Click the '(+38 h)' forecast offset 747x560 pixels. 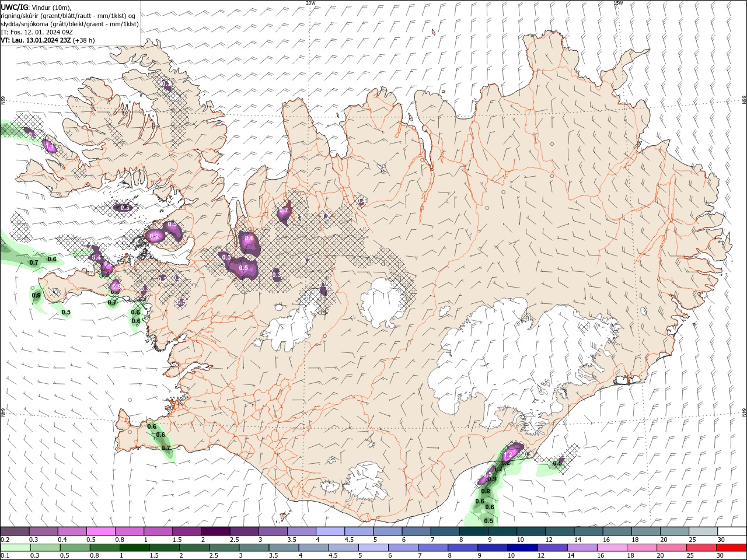click(84, 40)
